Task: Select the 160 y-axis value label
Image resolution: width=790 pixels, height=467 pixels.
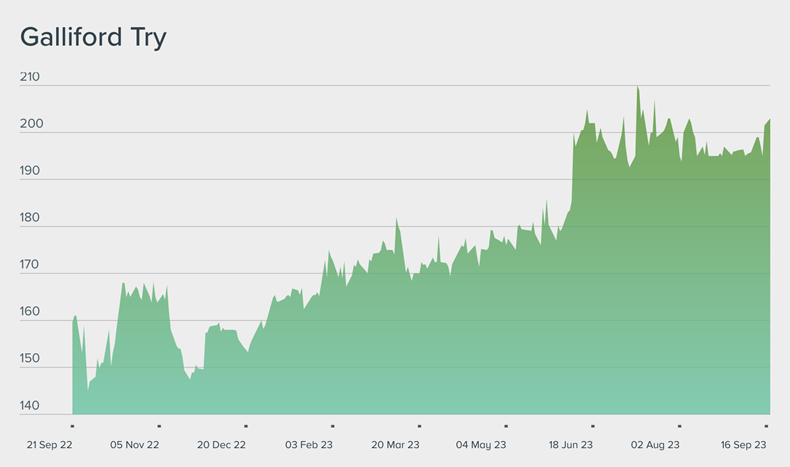Action: click(31, 312)
